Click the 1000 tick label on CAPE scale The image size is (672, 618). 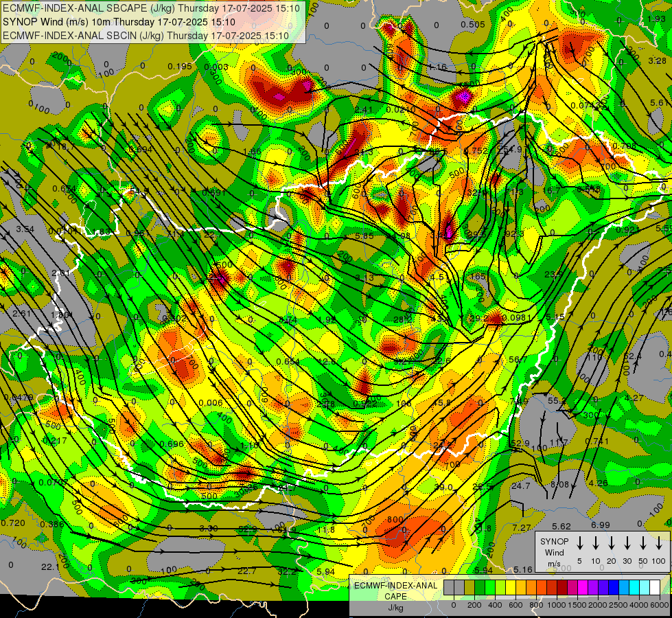tap(557, 605)
